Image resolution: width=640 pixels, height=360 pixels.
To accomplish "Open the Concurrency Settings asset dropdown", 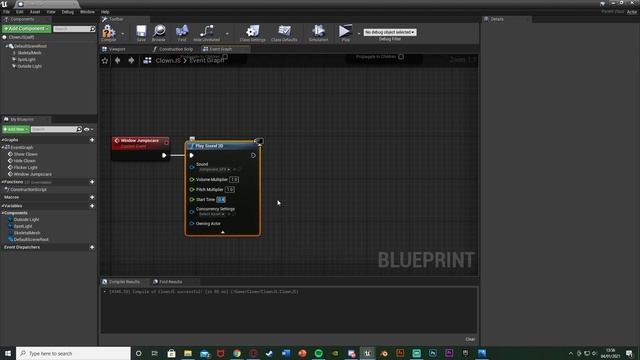I will pyautogui.click(x=212, y=214).
